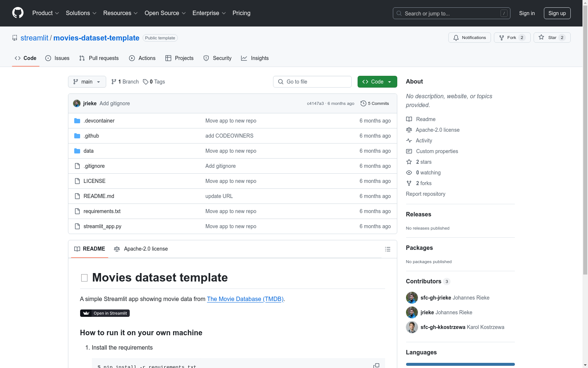The width and height of the screenshot is (588, 368).
Task: Switch to the Security tab
Action: click(218, 58)
